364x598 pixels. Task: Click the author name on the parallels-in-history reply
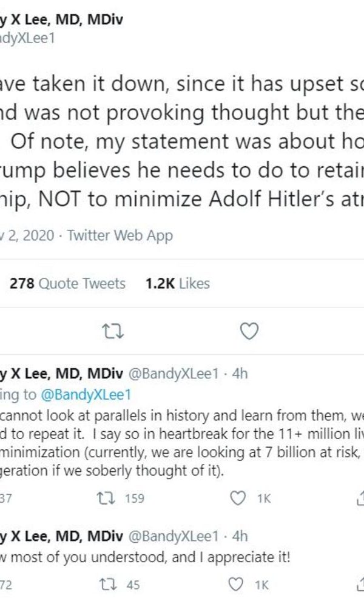(x=62, y=374)
